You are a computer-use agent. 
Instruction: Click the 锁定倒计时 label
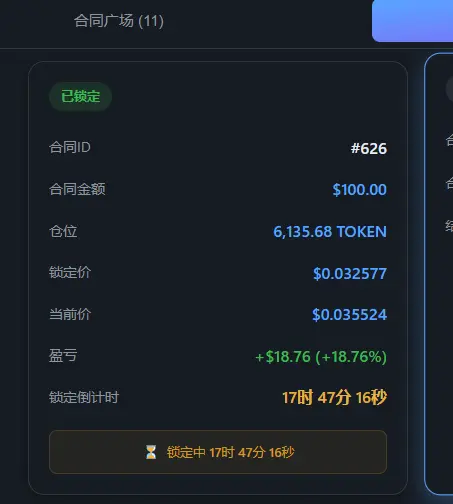click(84, 397)
